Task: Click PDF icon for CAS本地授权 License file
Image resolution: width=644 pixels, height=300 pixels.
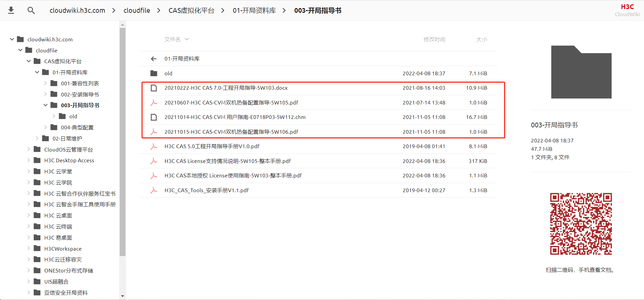Action: coord(154,176)
